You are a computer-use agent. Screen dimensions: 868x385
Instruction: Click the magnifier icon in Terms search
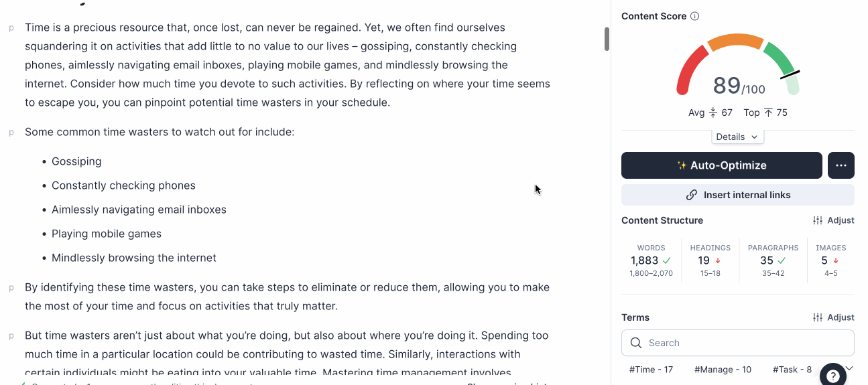click(x=636, y=343)
